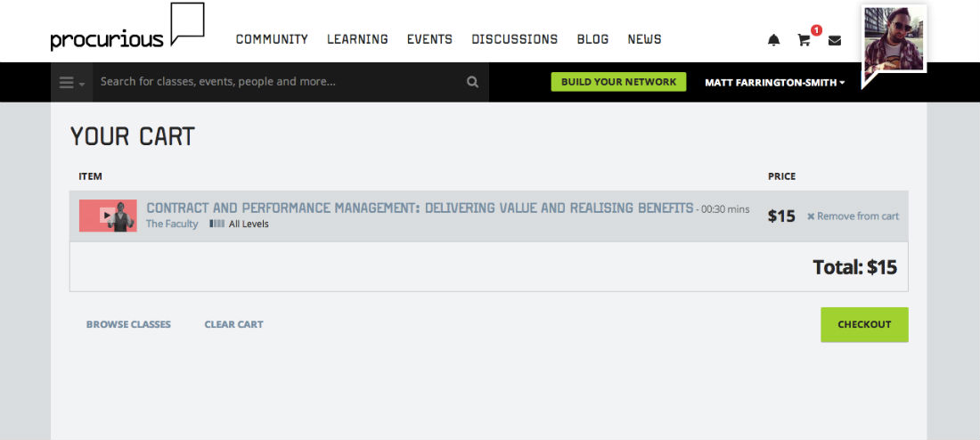Select the Total: $15 text
The image size is (980, 440).
(854, 267)
